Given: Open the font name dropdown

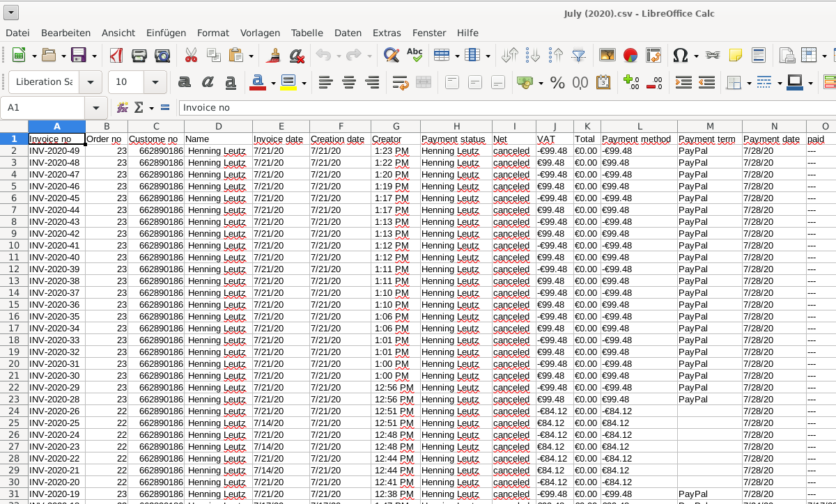Looking at the screenshot, I should (90, 83).
